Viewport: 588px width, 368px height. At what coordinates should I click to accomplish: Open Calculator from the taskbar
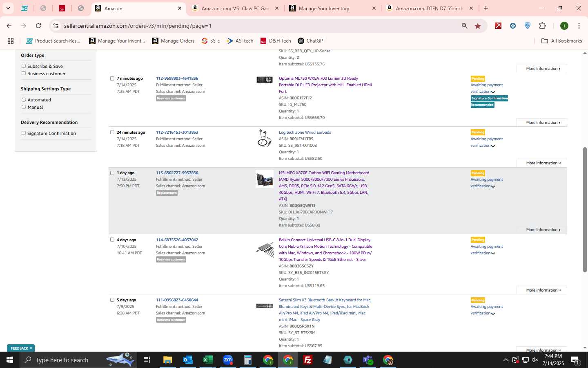[247, 360]
